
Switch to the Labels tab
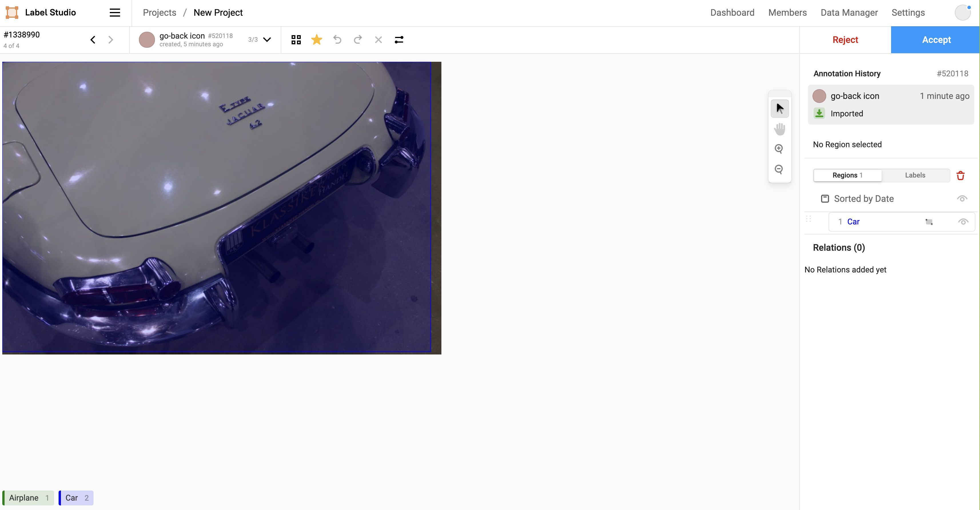click(915, 175)
